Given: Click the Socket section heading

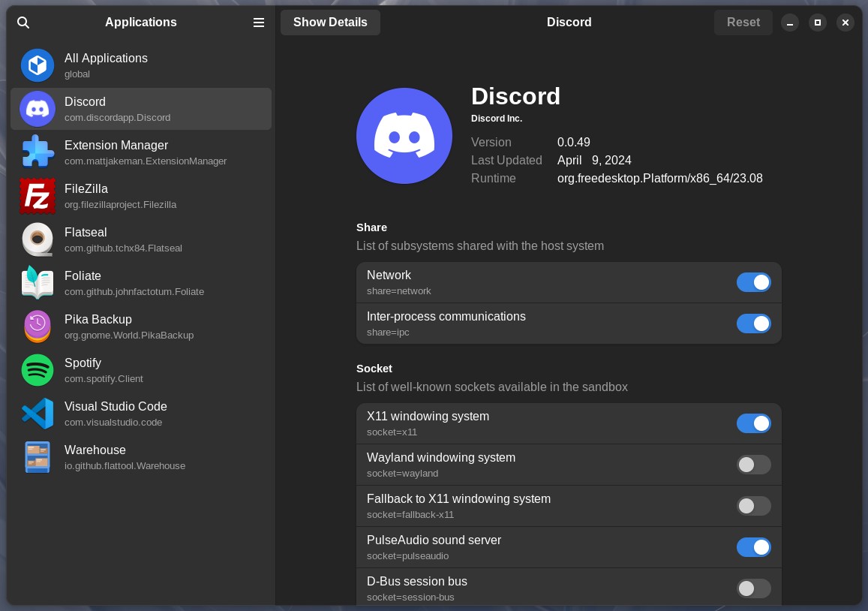Looking at the screenshot, I should point(374,369).
